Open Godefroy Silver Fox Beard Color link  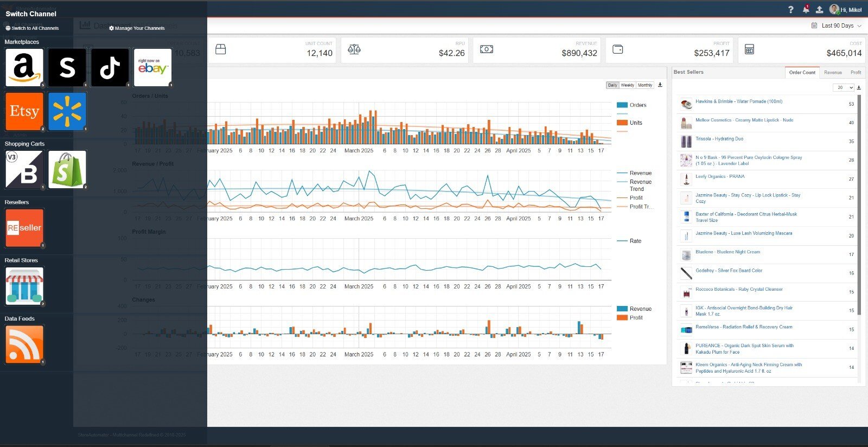point(729,270)
